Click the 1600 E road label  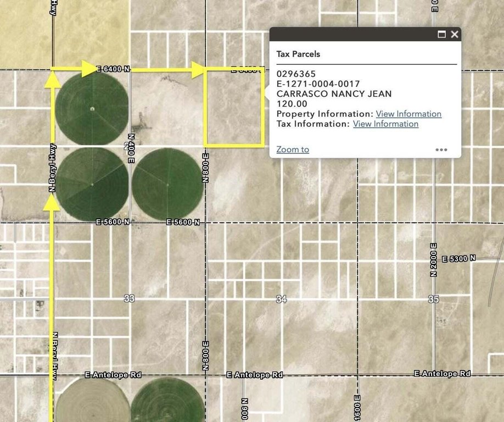point(357,406)
